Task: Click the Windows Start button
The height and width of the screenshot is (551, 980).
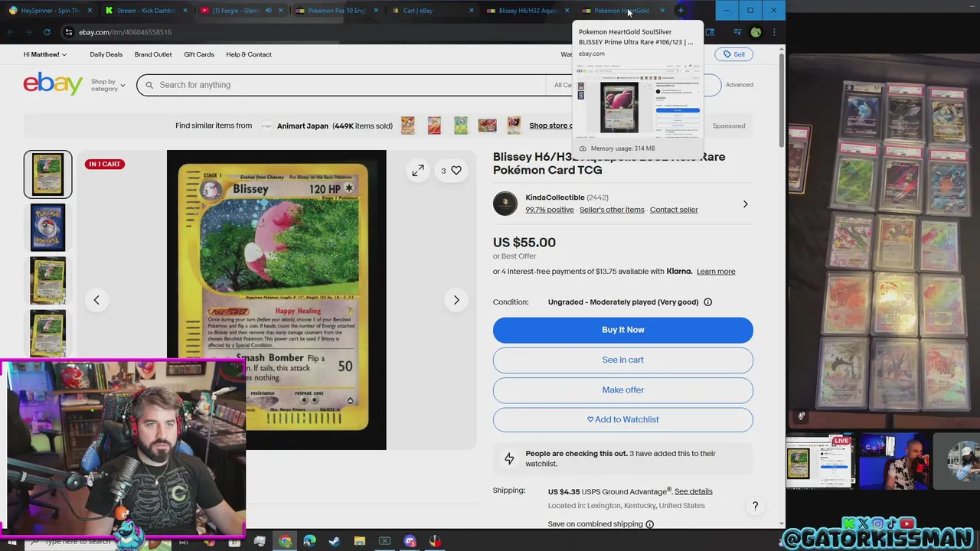Action: [11, 542]
